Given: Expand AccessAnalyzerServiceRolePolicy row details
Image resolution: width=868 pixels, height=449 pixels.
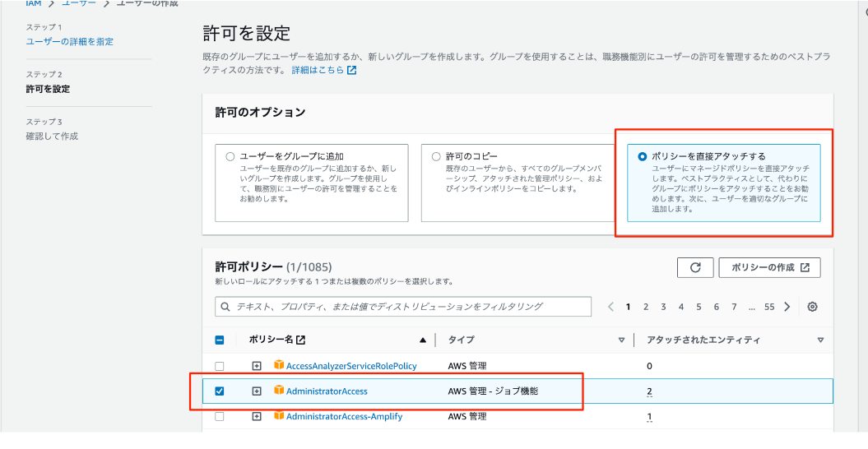Looking at the screenshot, I should 257,366.
